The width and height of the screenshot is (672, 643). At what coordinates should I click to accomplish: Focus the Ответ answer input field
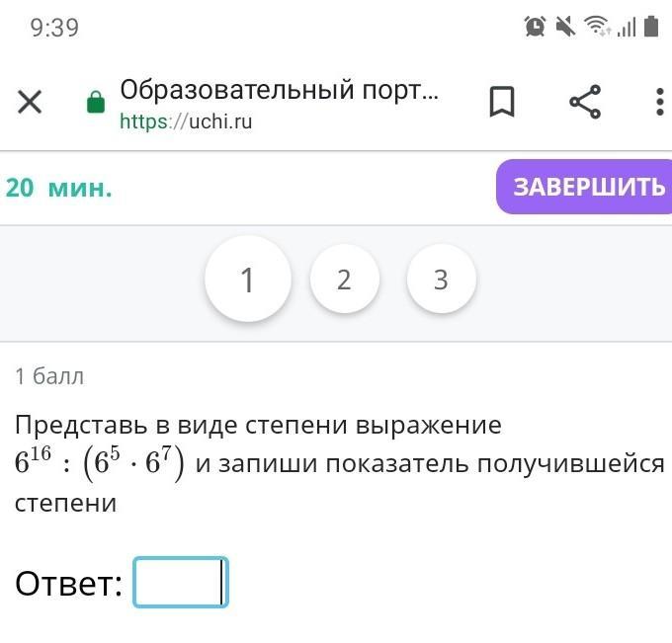click(181, 582)
